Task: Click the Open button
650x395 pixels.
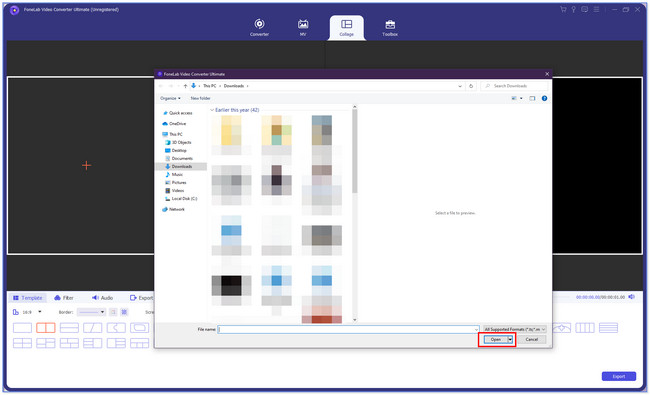Action: click(x=496, y=339)
